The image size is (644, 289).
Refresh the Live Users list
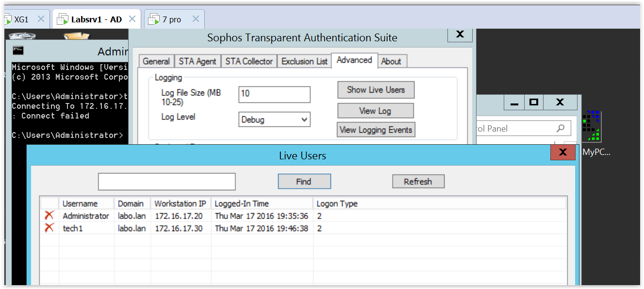(x=418, y=182)
